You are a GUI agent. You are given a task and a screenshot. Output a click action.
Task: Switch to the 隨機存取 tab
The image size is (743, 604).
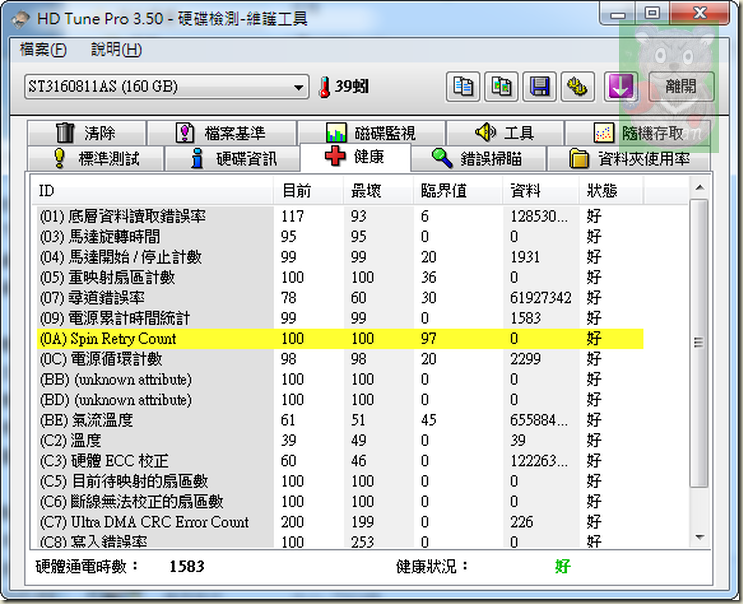tap(638, 133)
